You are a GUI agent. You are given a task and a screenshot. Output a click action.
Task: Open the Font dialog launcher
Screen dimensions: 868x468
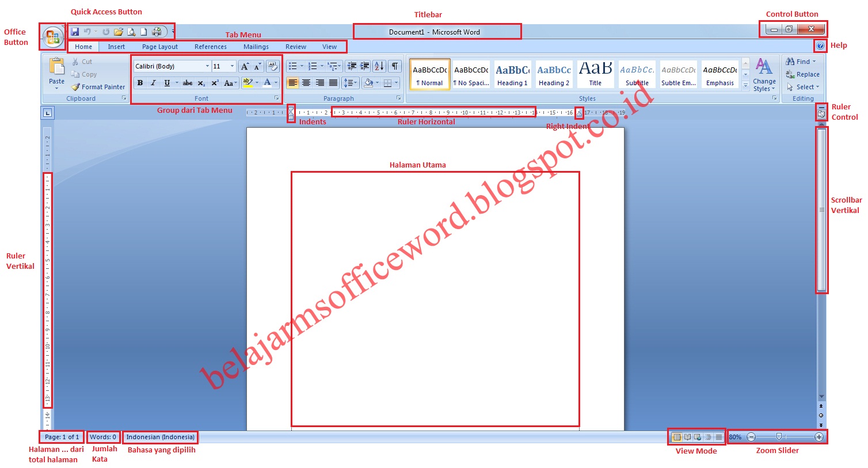(277, 98)
